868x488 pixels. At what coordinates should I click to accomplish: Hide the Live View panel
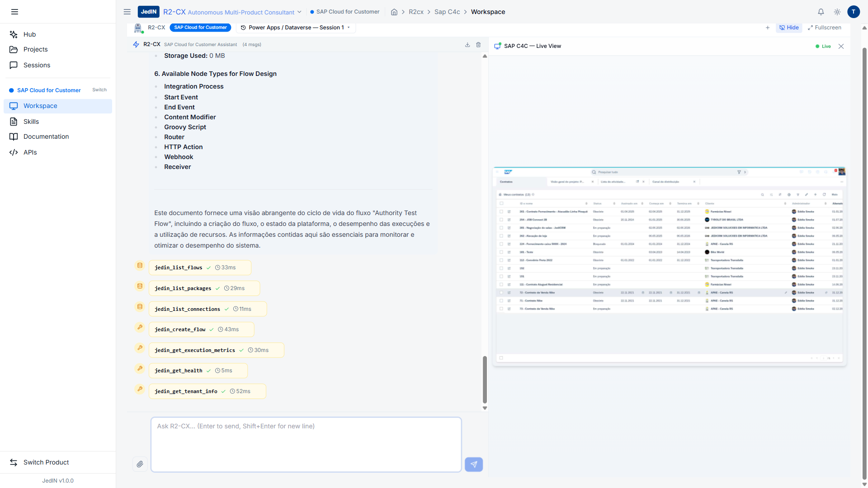coord(789,28)
